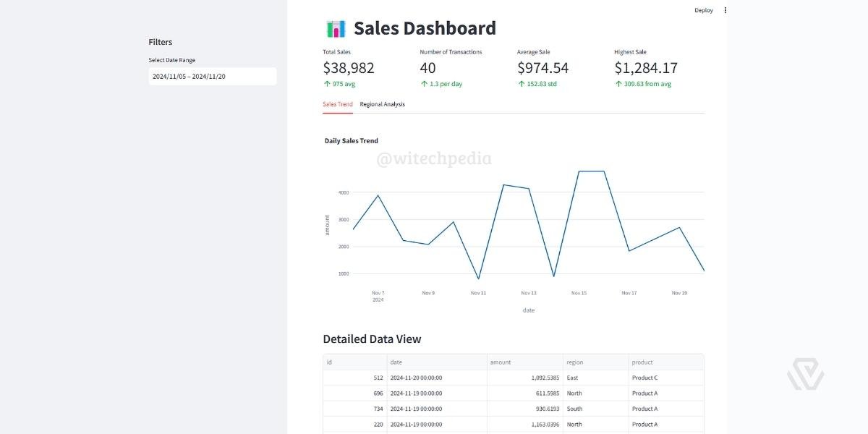Viewport: 868px width, 434px height.
Task: Click the green up arrow under Total Sales
Action: tap(325, 84)
